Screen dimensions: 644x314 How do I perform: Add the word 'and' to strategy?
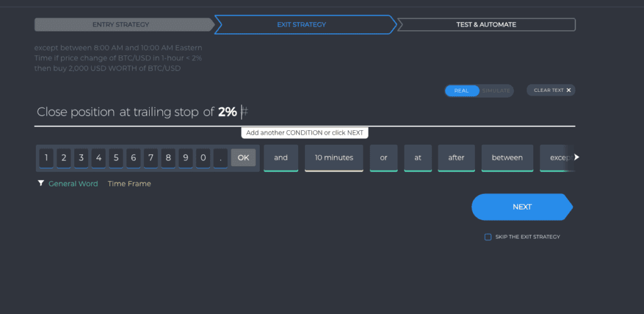tap(281, 158)
